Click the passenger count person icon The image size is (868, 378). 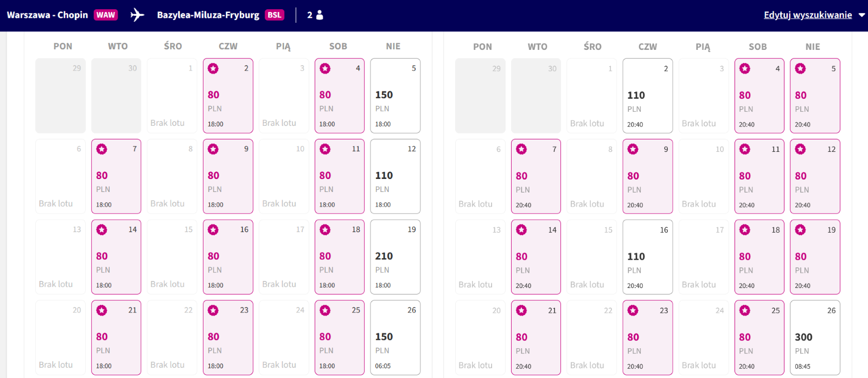320,15
